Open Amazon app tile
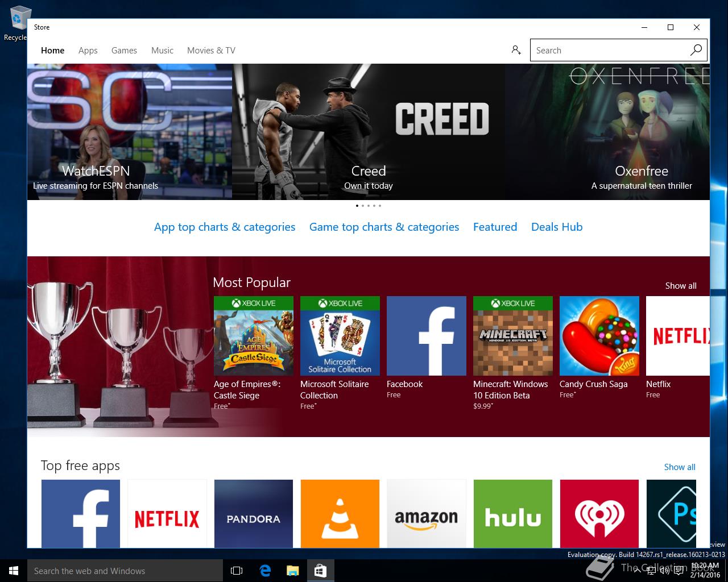728x582 pixels. (427, 514)
